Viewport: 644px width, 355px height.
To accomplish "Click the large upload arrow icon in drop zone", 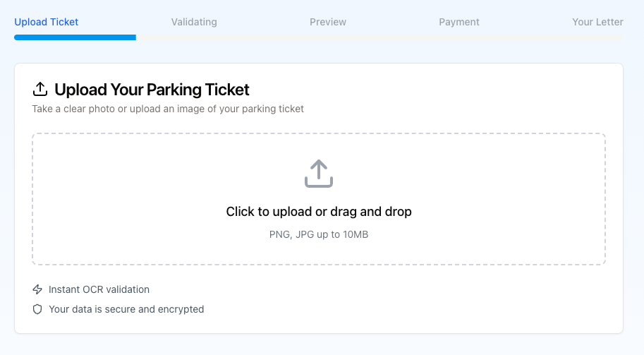I will [x=319, y=174].
